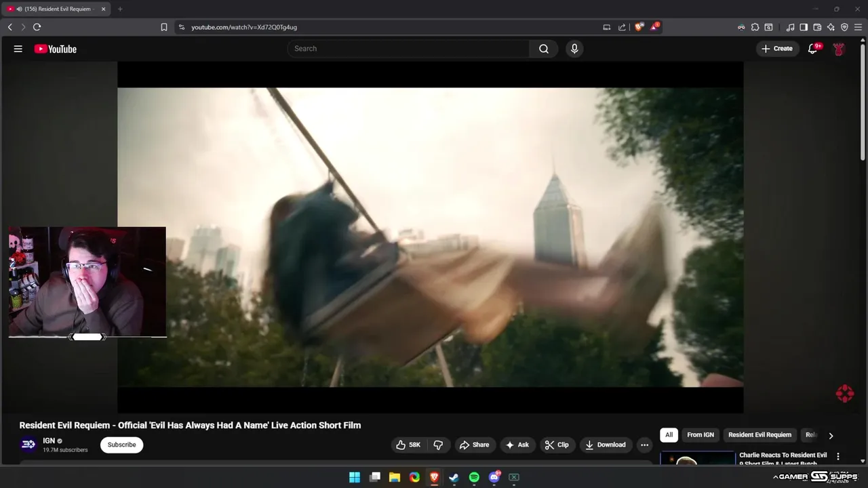Image resolution: width=868 pixels, height=488 pixels.
Task: Open Brave VPN shield icon
Action: click(844, 27)
